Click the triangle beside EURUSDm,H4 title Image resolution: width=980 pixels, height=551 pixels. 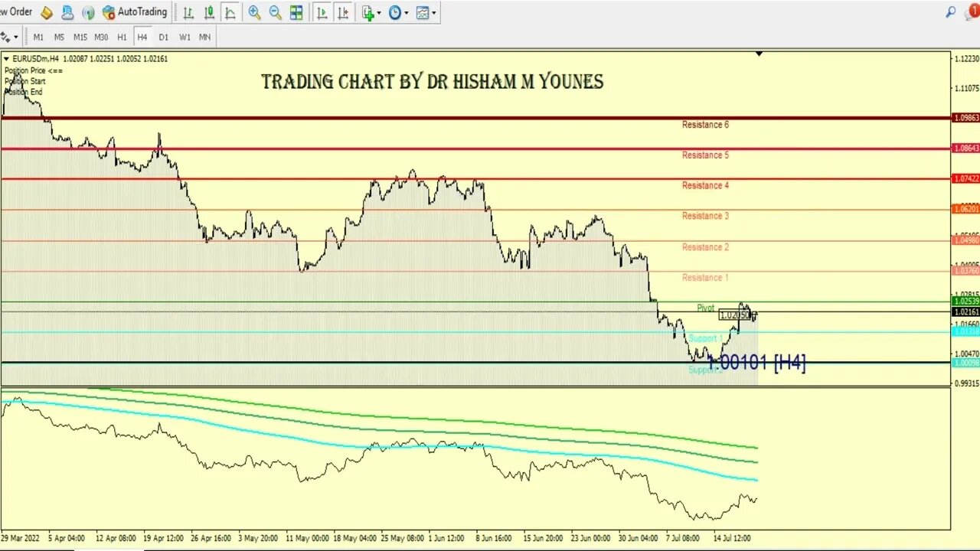point(6,59)
